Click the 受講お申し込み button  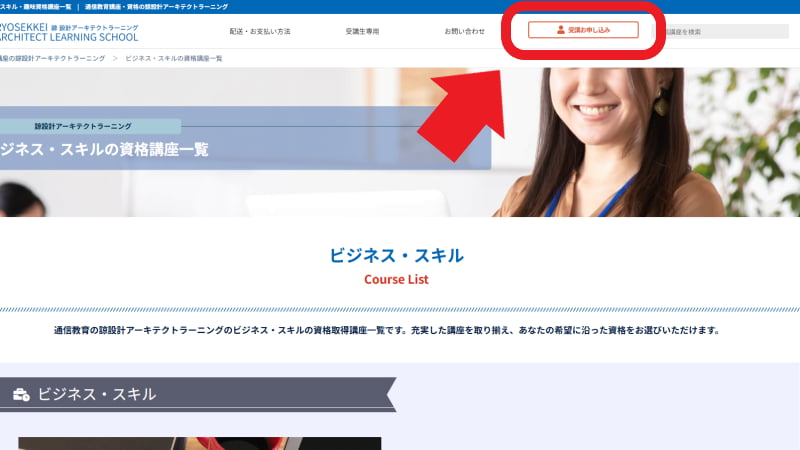pos(583,30)
